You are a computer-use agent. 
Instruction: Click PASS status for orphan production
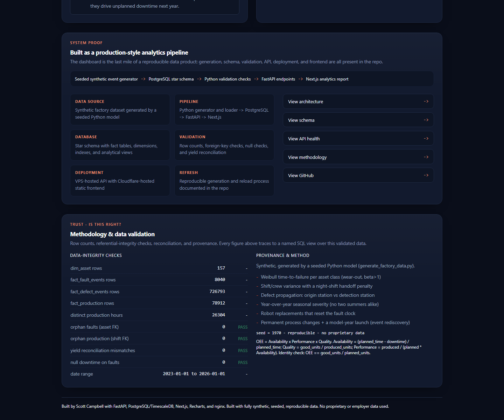(x=243, y=339)
